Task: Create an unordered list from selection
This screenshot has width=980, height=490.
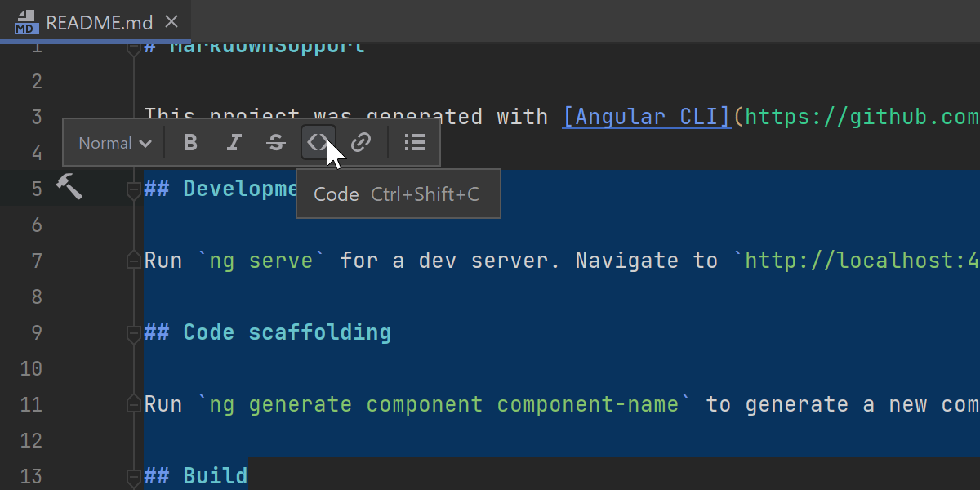Action: point(415,143)
